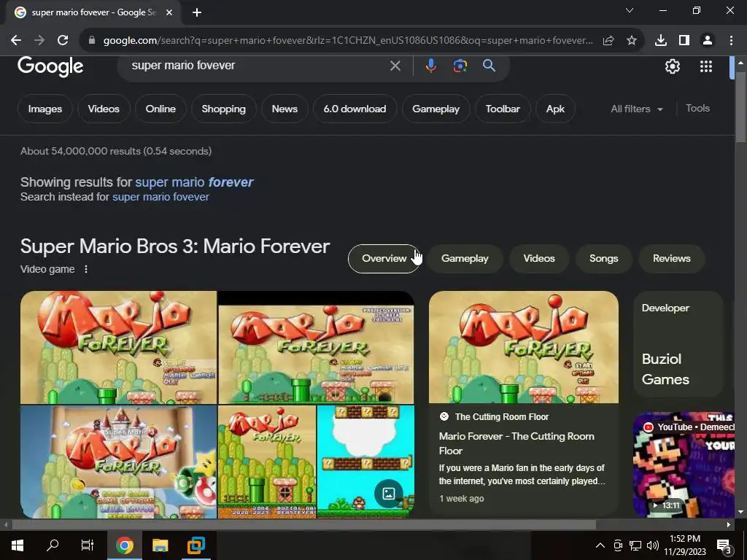Open volume control in system tray
The width and height of the screenshot is (747, 560).
coord(653,545)
